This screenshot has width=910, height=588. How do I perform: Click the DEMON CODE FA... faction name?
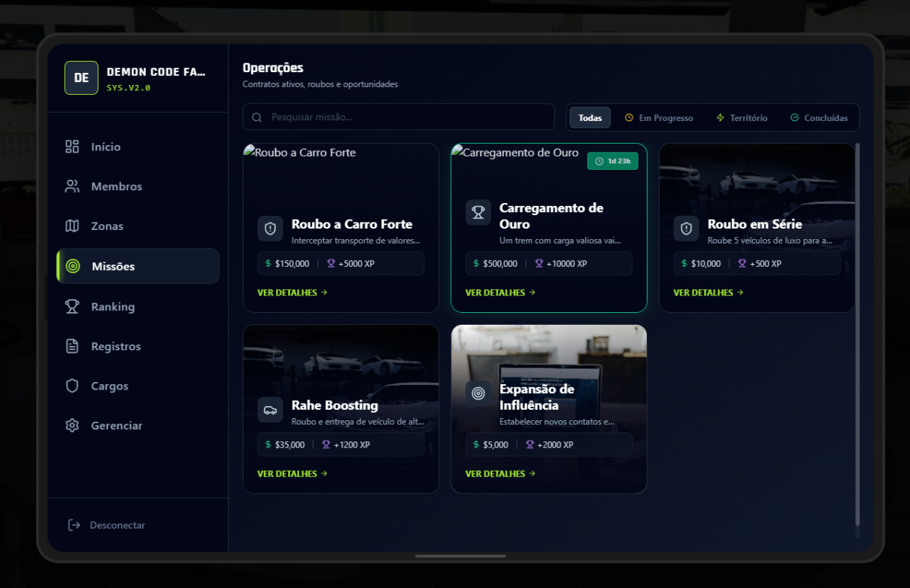[x=156, y=72]
